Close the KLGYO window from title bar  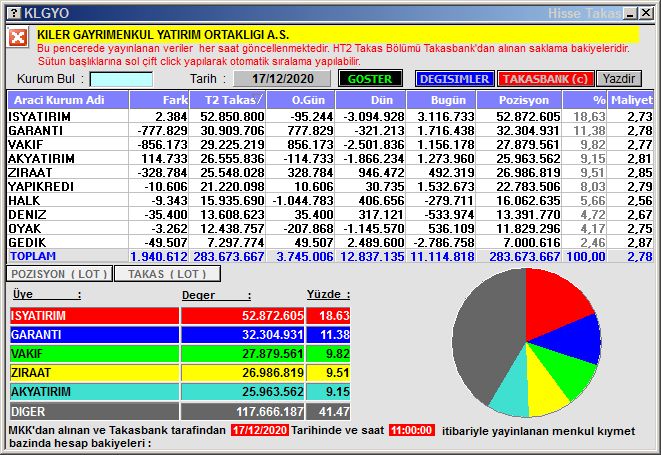tap(645, 13)
